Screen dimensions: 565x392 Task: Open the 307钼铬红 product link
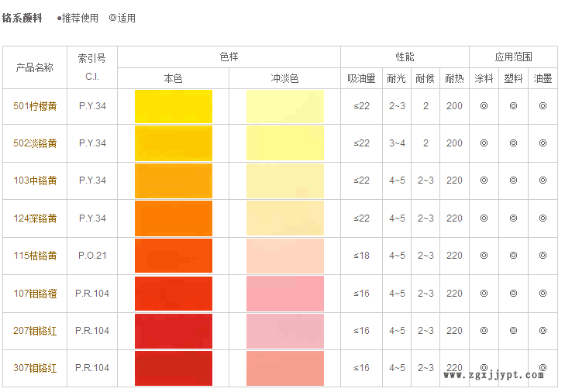[35, 368]
